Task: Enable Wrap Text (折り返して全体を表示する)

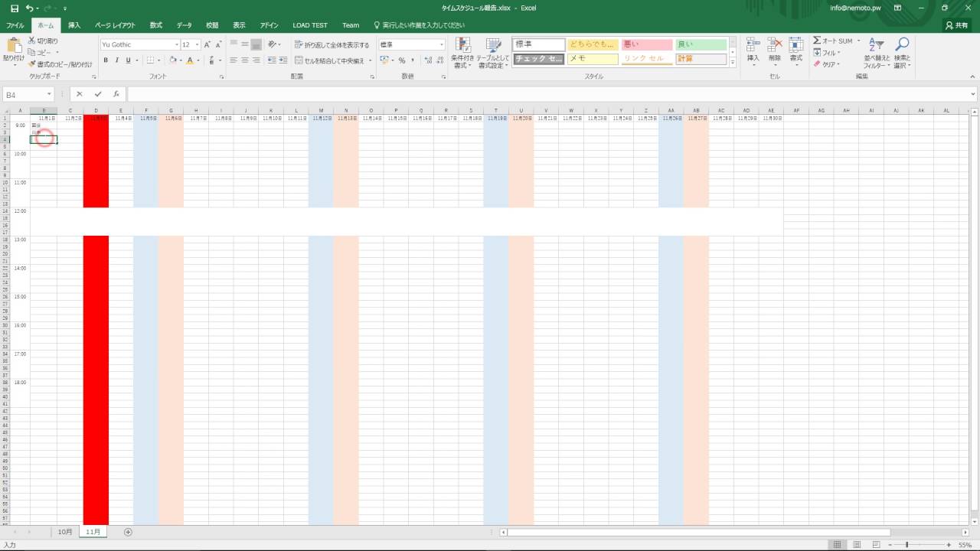Action: [x=332, y=44]
